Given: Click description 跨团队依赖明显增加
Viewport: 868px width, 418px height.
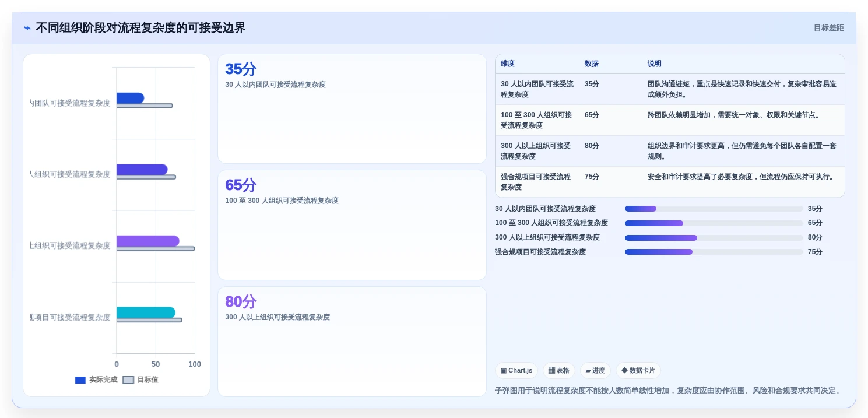Looking at the screenshot, I should [734, 115].
